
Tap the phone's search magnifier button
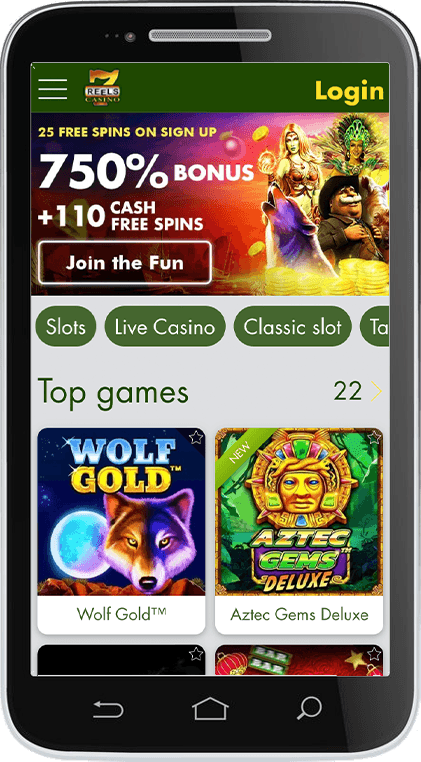309,708
